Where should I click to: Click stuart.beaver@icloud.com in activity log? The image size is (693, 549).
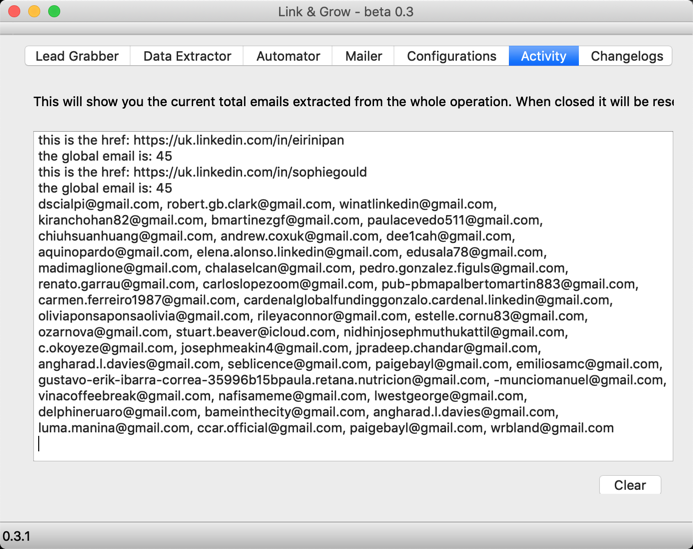coord(256,332)
